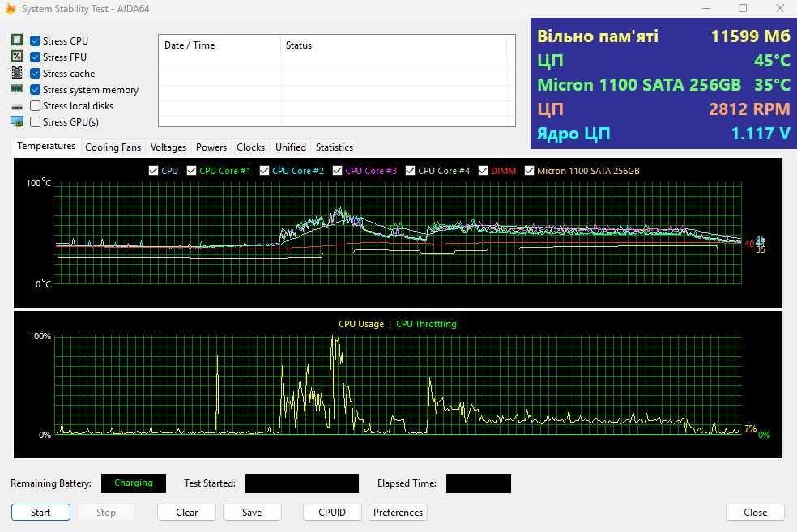Image resolution: width=797 pixels, height=532 pixels.
Task: Enable the Stress local disks checkbox
Action: tap(36, 106)
